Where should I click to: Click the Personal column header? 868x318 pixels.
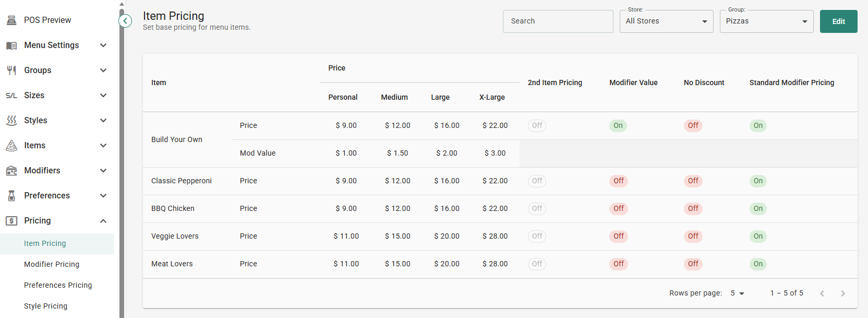click(x=343, y=97)
